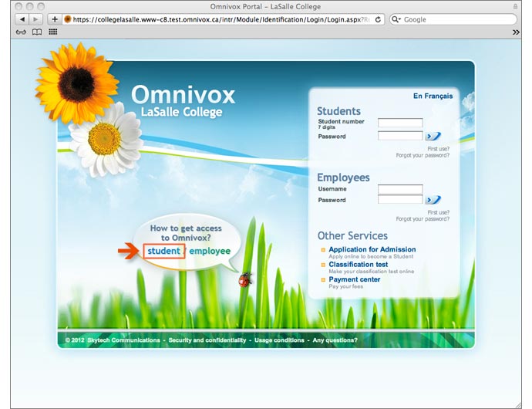Open Application for Admission link

point(372,249)
